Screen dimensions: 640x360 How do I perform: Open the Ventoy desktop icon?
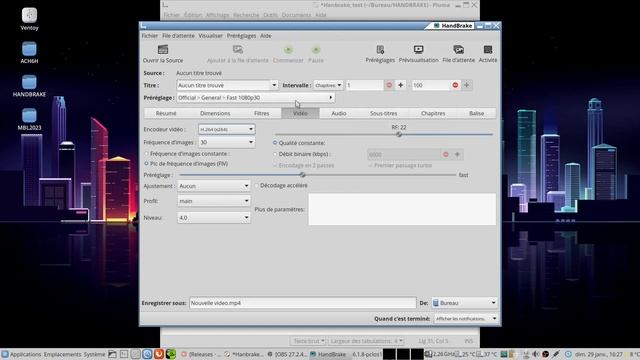click(29, 15)
